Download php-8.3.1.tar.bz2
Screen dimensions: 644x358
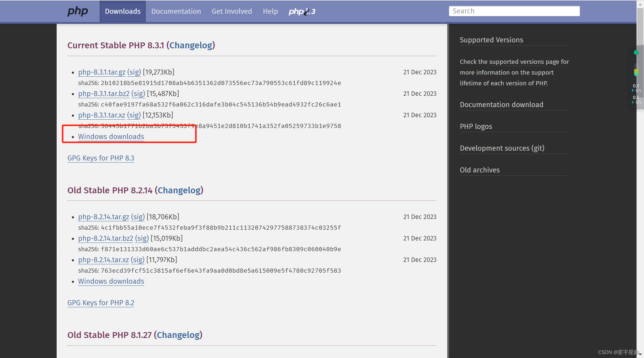[x=104, y=94]
